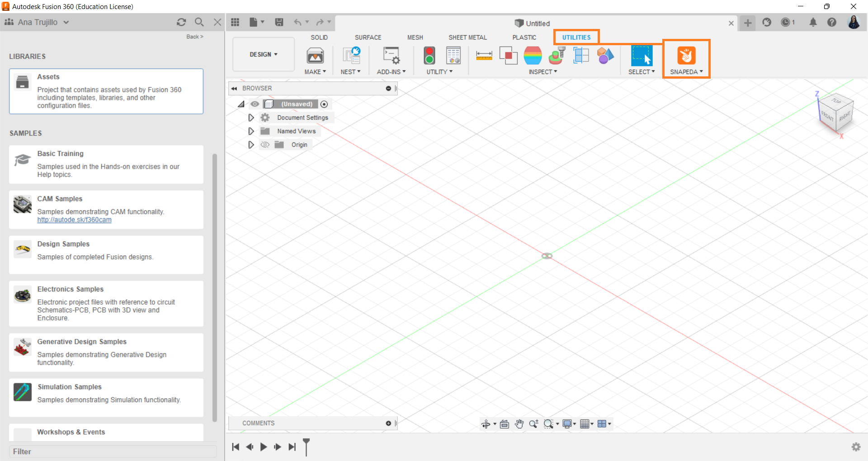The width and height of the screenshot is (868, 461).
Task: Select the Utilities tab
Action: pyautogui.click(x=576, y=38)
